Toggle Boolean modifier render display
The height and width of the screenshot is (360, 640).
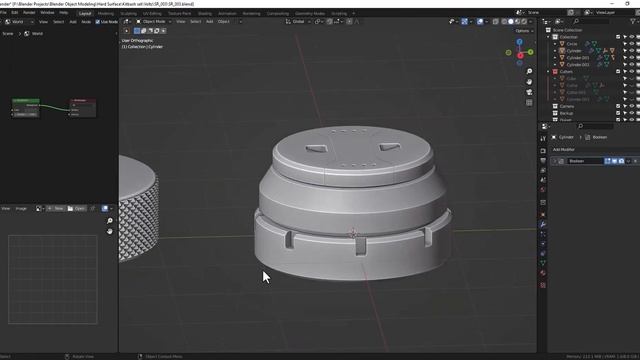(621, 161)
